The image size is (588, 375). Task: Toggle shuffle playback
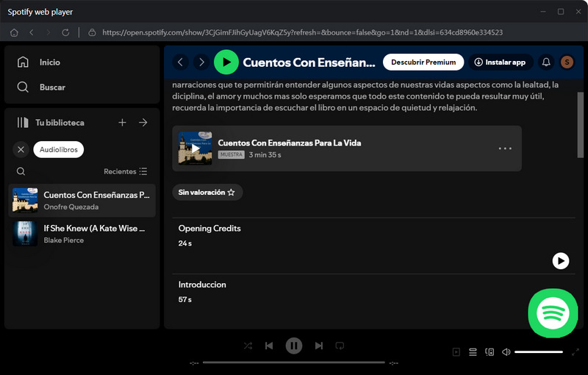pyautogui.click(x=248, y=346)
